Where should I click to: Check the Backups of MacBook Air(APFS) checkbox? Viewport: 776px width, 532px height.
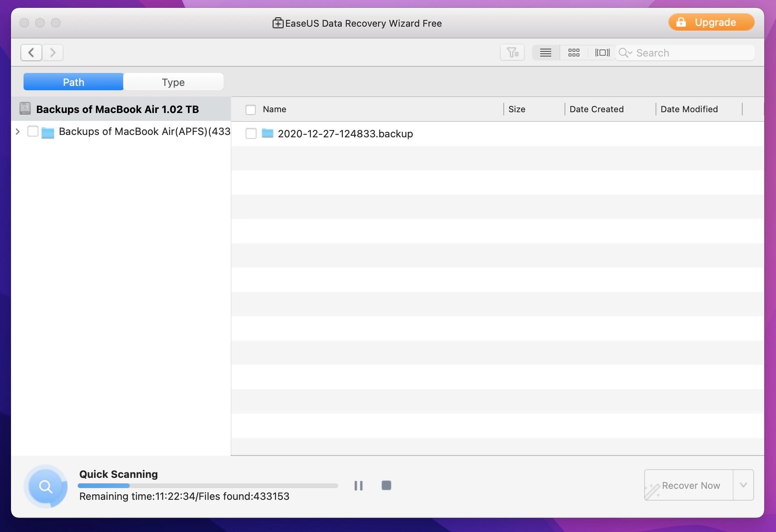coord(33,131)
